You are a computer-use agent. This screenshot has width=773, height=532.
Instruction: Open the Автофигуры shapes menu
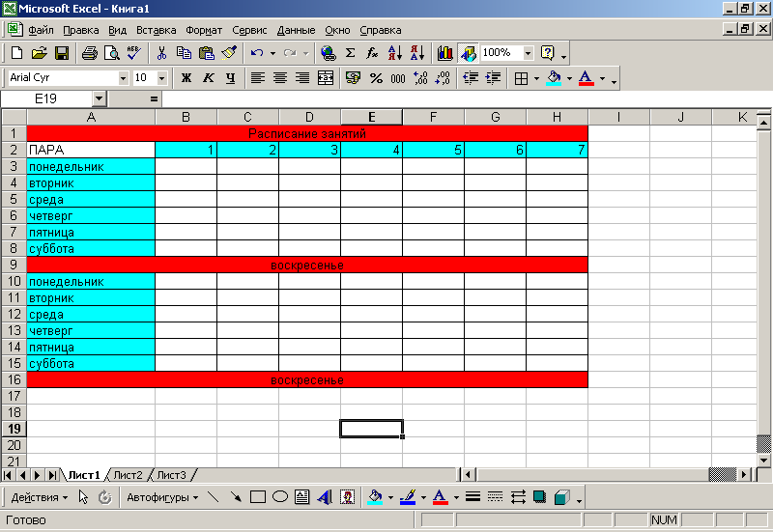[162, 497]
